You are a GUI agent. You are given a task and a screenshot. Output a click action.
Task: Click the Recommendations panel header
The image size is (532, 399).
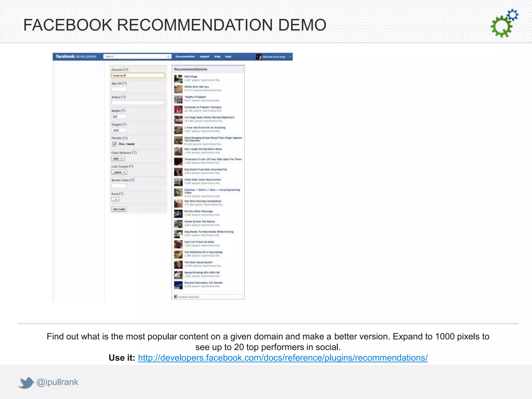coord(208,69)
